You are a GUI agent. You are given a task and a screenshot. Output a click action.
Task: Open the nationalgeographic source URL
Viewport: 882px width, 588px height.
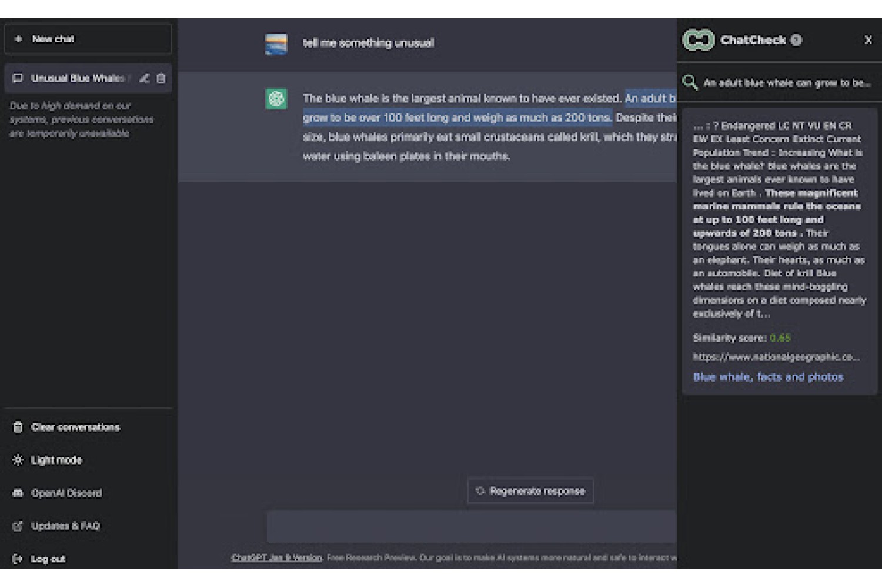click(x=776, y=357)
